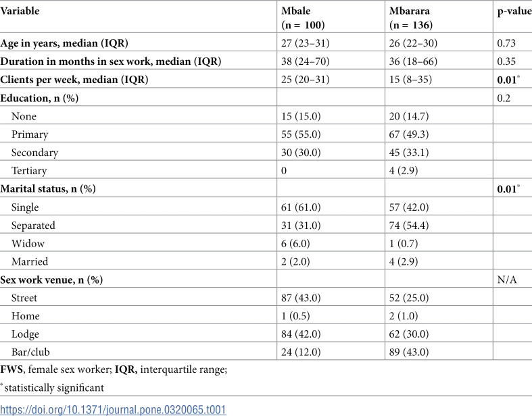Click the Variable column header

[x=20, y=11]
